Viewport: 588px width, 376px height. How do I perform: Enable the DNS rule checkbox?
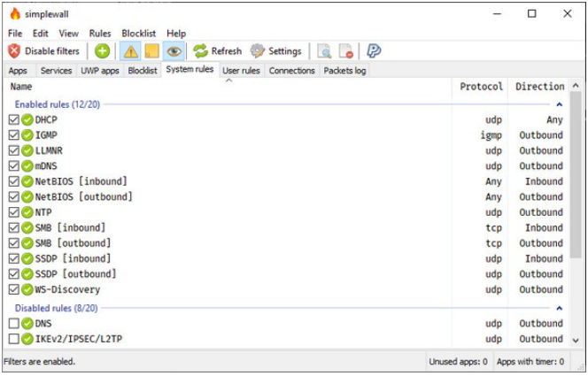14,323
